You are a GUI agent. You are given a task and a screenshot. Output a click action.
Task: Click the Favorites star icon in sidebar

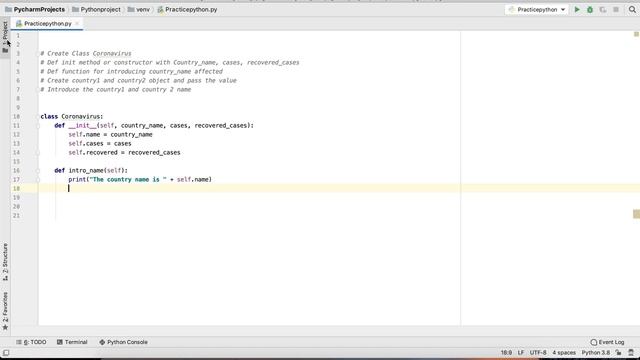click(x=5, y=327)
